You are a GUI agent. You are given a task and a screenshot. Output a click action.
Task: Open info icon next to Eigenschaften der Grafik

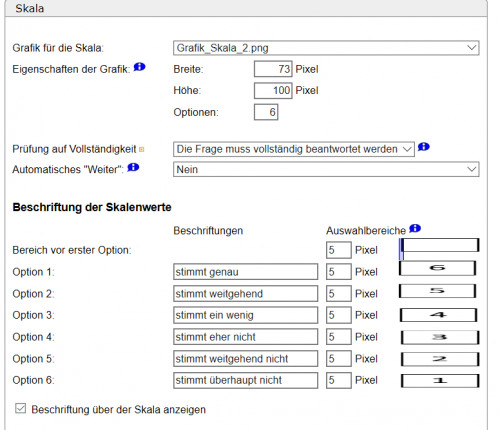coord(139,67)
